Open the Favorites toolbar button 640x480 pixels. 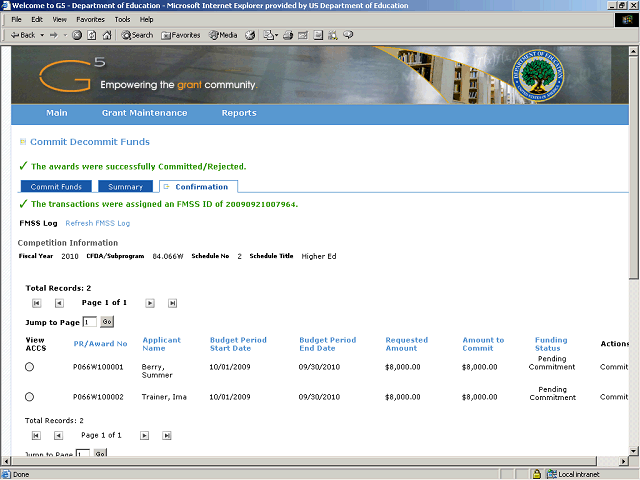pos(181,35)
